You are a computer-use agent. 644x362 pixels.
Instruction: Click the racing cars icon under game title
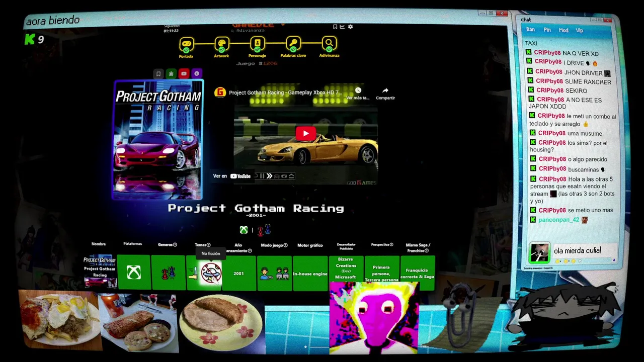point(264,230)
